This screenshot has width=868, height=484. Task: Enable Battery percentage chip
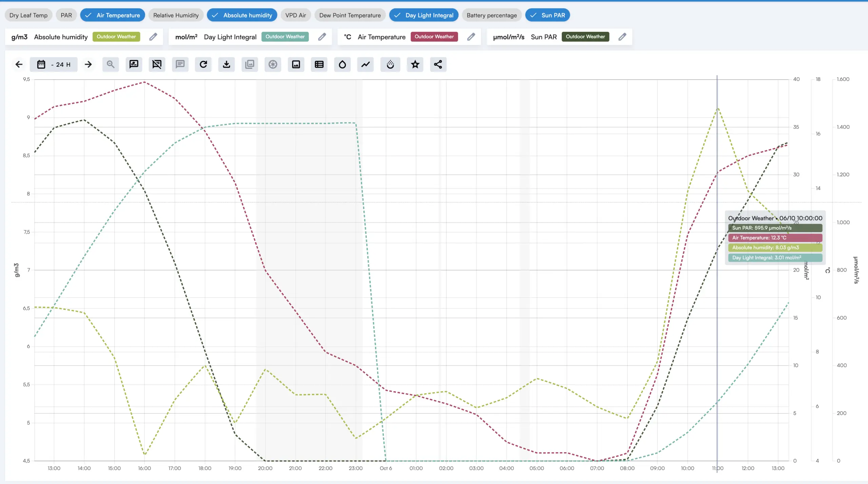coord(492,15)
